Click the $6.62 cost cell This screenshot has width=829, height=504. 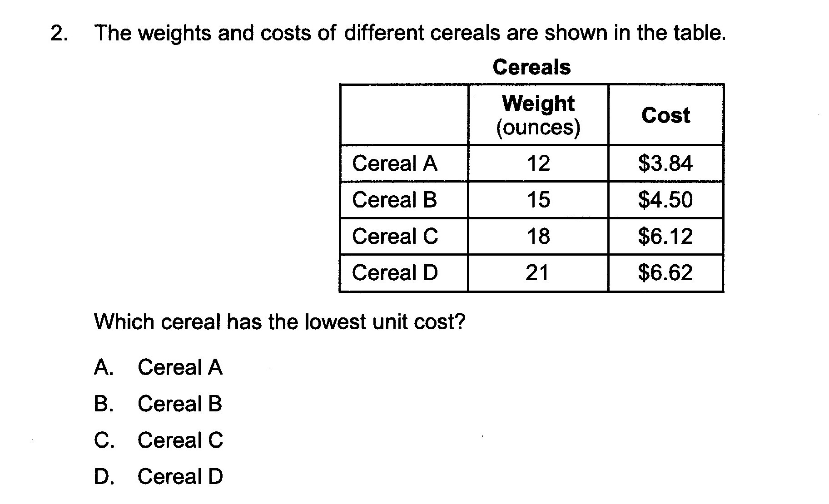click(665, 272)
